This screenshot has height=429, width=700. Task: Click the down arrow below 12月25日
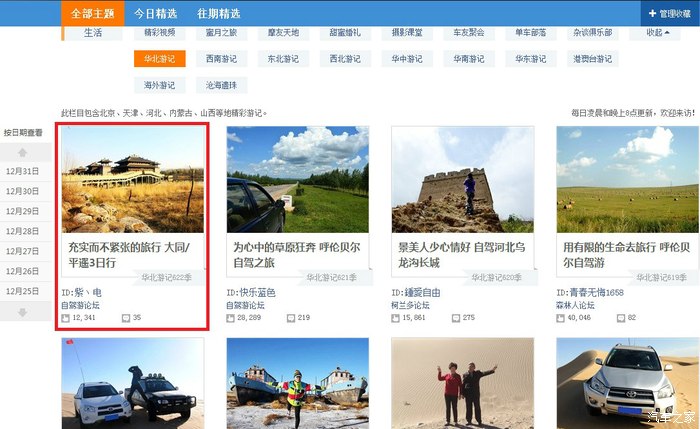pos(22,313)
